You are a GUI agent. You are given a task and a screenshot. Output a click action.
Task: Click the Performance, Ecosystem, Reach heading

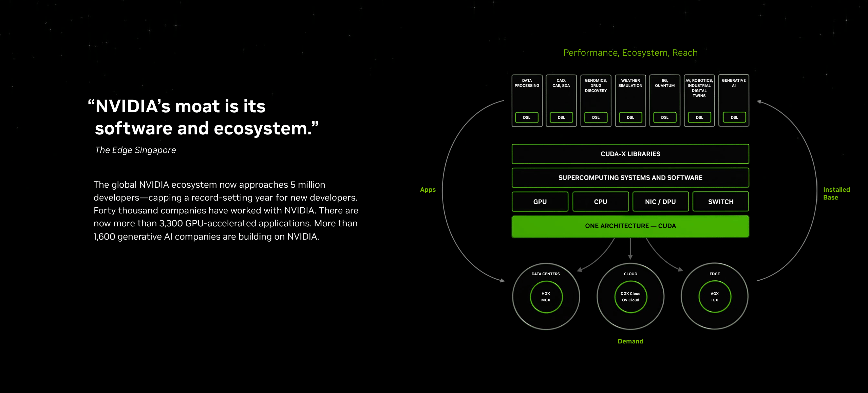point(630,53)
